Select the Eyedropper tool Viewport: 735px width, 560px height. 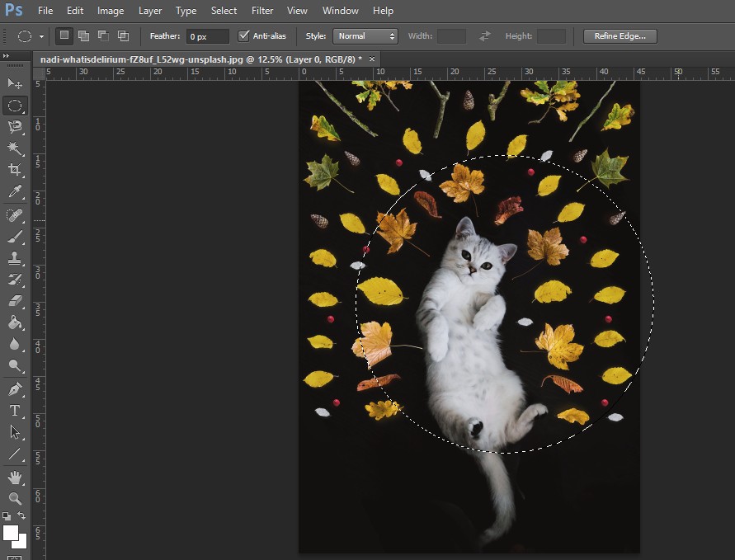pyautogui.click(x=15, y=191)
